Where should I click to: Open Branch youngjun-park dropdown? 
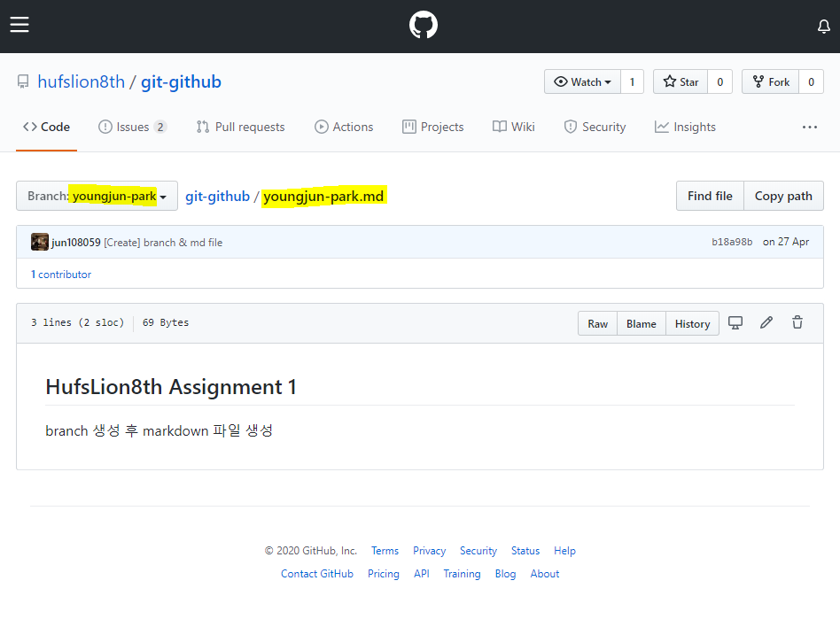point(97,196)
